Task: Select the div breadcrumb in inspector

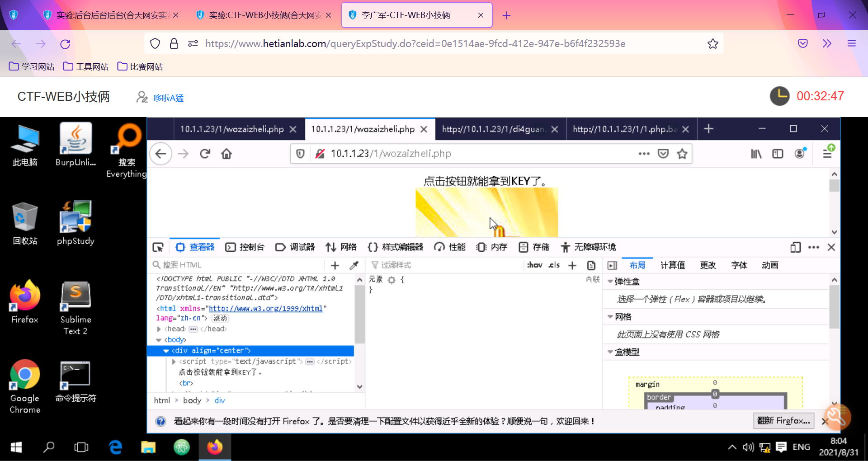Action: (x=220, y=400)
